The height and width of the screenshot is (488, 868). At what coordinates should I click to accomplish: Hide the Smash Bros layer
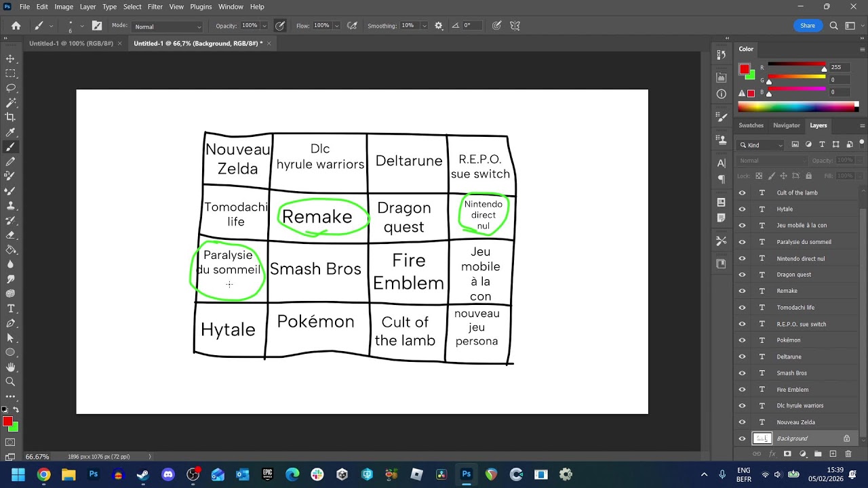(x=742, y=373)
